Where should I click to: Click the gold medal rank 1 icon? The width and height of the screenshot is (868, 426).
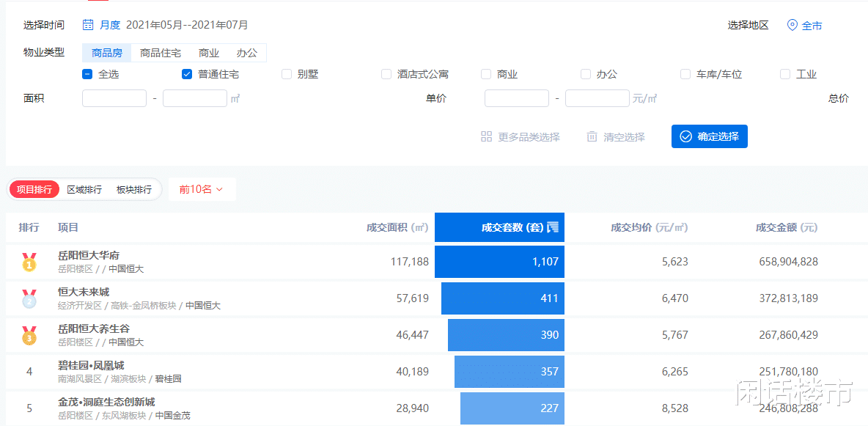(29, 262)
